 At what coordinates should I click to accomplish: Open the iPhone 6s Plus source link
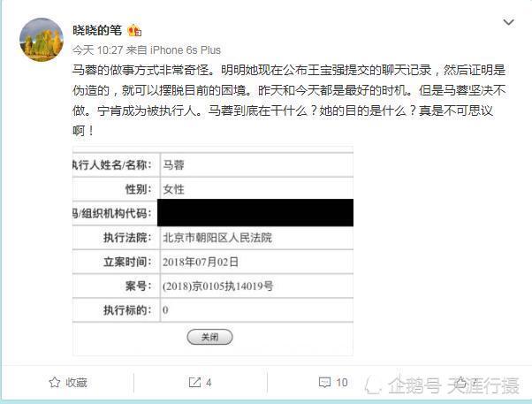186,50
